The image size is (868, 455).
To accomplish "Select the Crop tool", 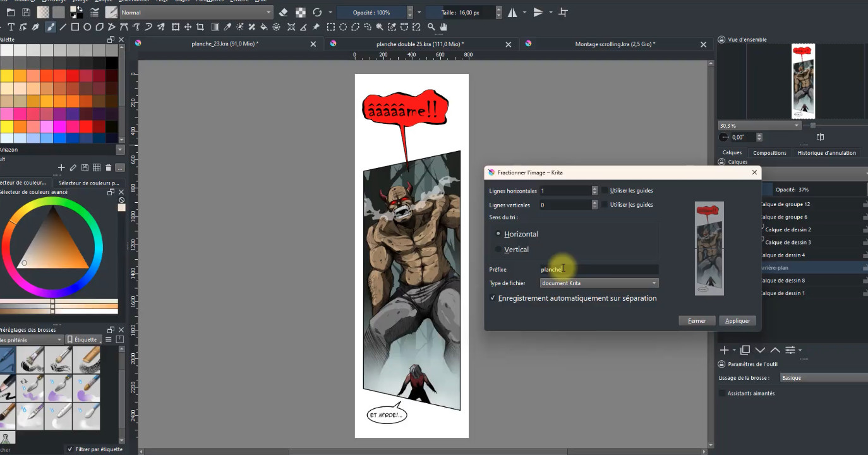I will [x=200, y=27].
